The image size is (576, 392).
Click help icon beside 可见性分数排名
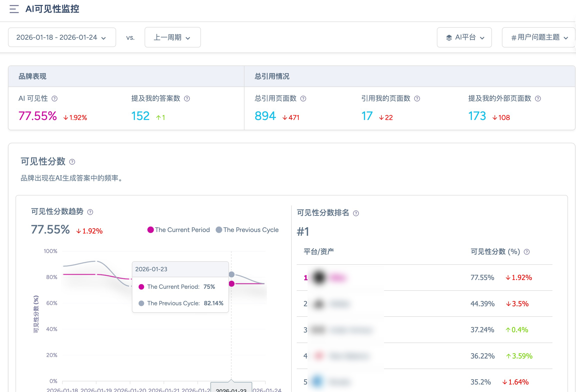(x=356, y=213)
